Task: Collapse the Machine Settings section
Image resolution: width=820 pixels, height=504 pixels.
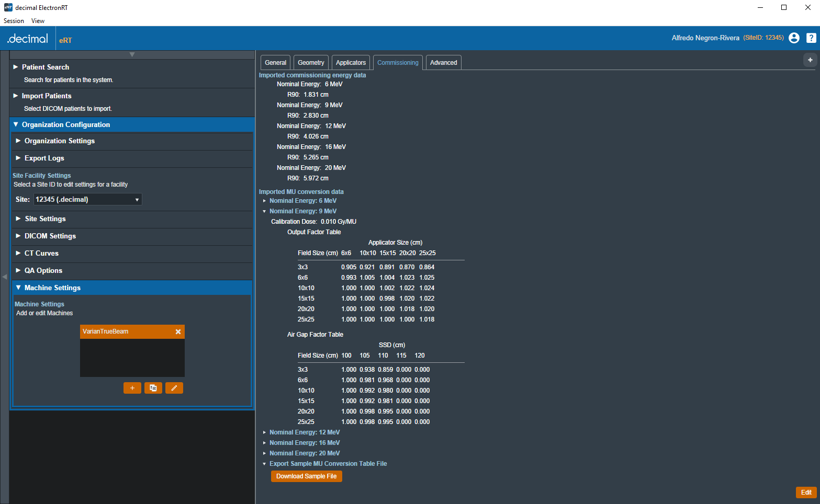Action: pyautogui.click(x=52, y=288)
